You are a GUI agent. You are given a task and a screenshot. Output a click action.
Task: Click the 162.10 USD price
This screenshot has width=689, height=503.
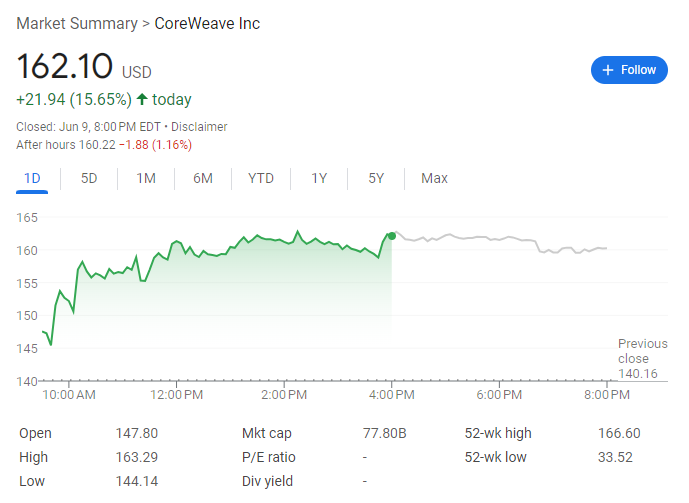click(84, 67)
